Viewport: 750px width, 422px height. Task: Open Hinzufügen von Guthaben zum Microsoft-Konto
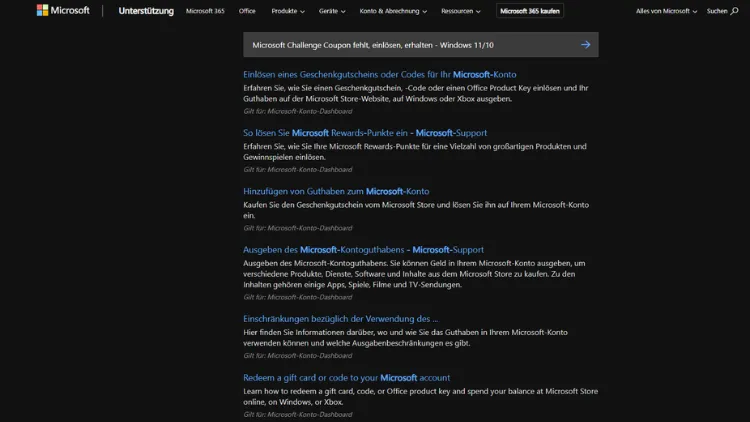click(x=336, y=191)
